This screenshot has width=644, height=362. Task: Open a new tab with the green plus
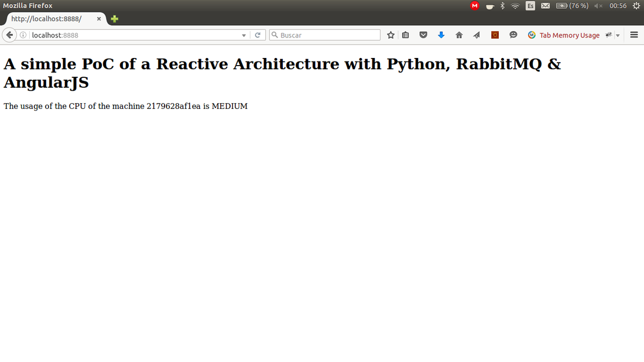pyautogui.click(x=115, y=19)
